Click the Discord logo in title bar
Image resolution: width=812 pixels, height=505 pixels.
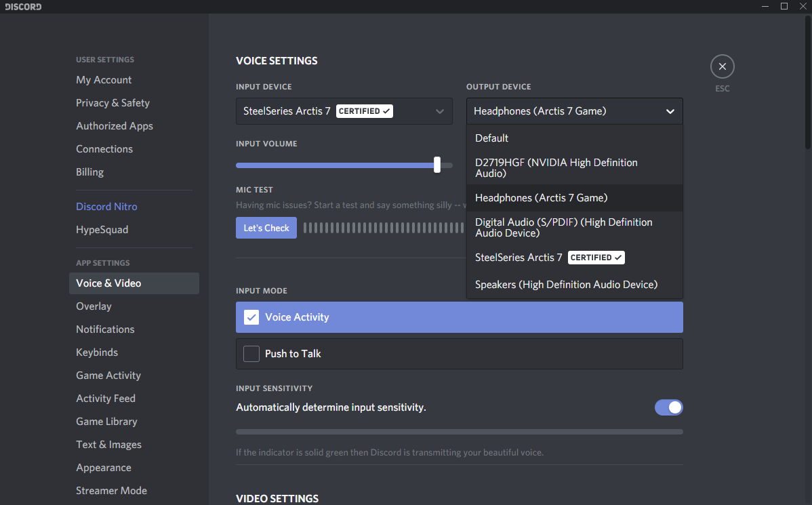coord(23,7)
